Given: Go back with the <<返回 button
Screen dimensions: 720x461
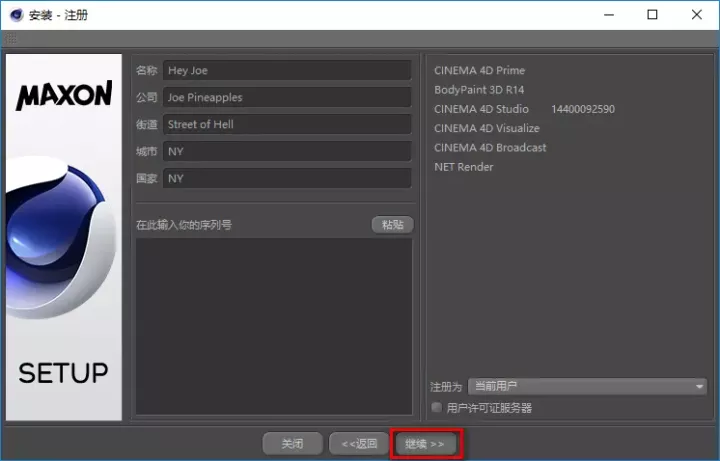Looking at the screenshot, I should point(359,443).
